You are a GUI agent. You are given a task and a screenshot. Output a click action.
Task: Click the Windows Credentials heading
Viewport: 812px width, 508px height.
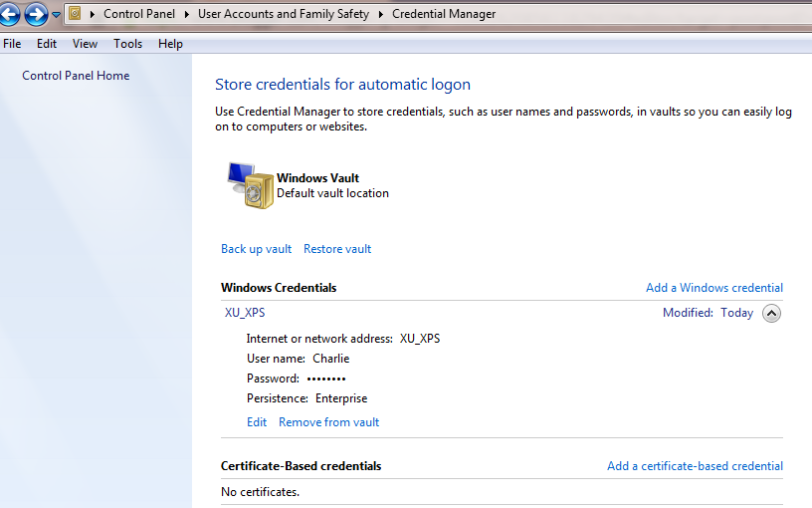pos(279,288)
